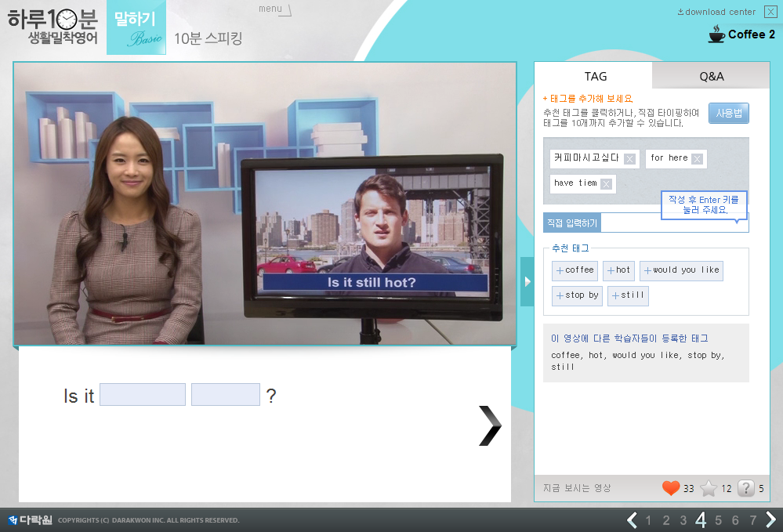This screenshot has width=783, height=532.
Task: Open the menu dropdown at top
Action: coord(275,9)
